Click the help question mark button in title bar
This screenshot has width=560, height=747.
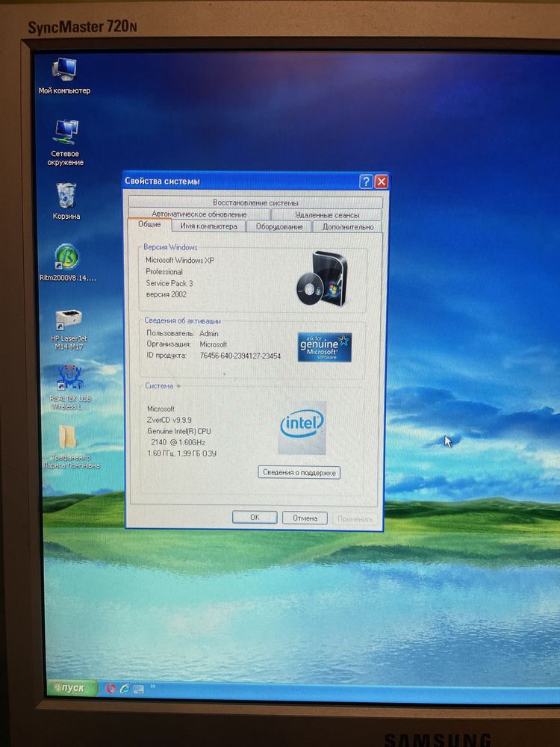point(366,181)
